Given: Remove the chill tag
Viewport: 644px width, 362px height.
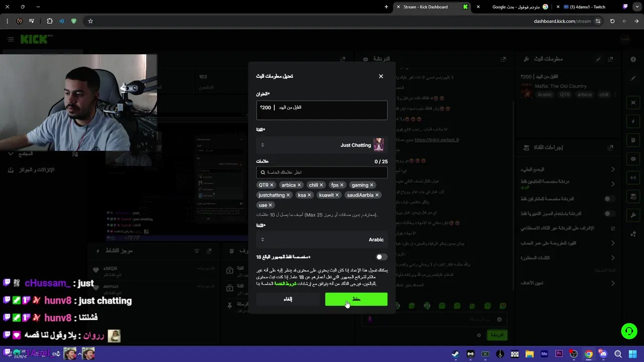Looking at the screenshot, I should pos(321,185).
